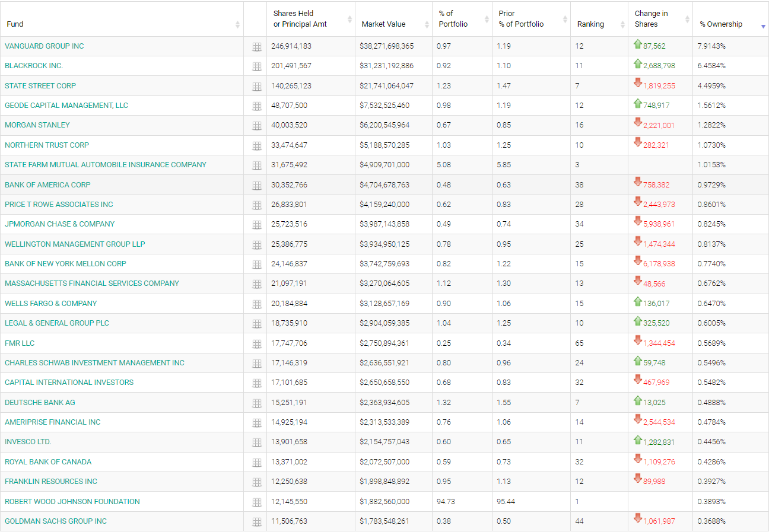Select market value $4,909,701,000

click(x=384, y=165)
